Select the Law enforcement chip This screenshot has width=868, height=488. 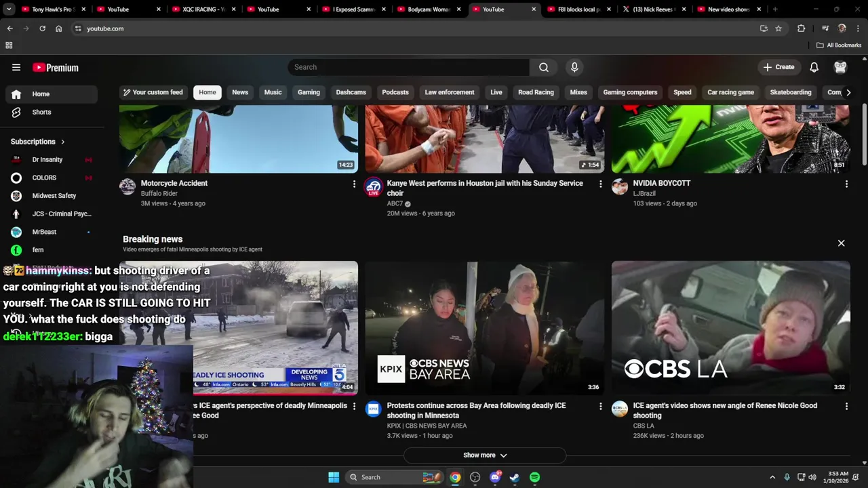tap(450, 92)
